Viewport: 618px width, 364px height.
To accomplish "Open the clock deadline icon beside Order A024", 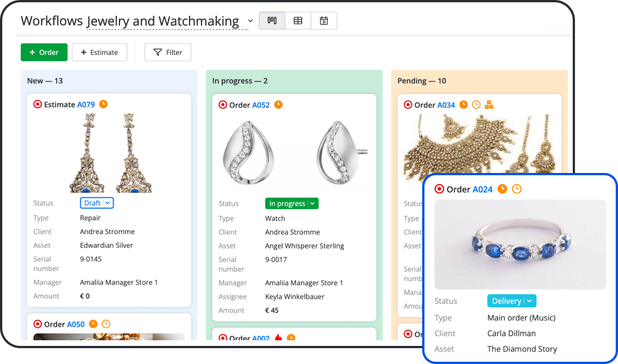I will [516, 189].
